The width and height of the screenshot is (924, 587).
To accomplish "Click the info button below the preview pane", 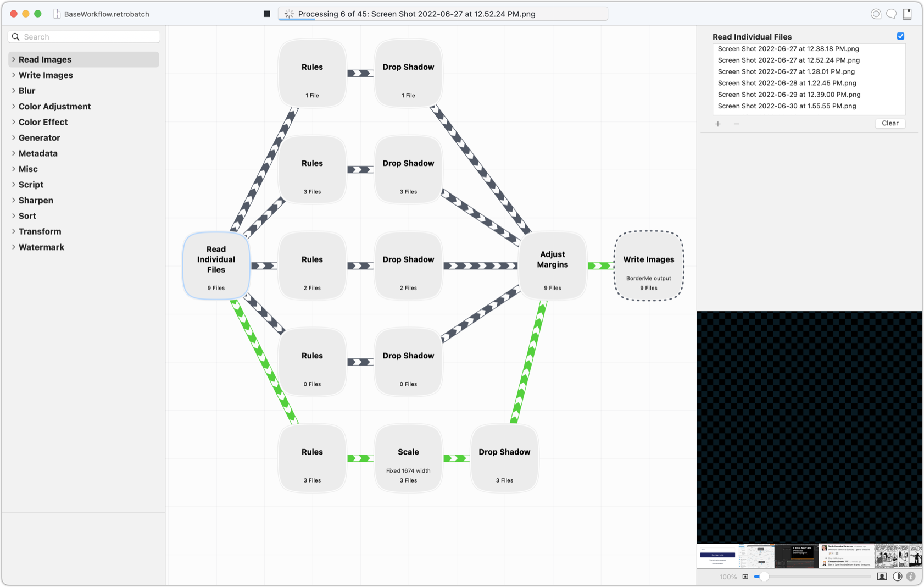I will (x=911, y=577).
